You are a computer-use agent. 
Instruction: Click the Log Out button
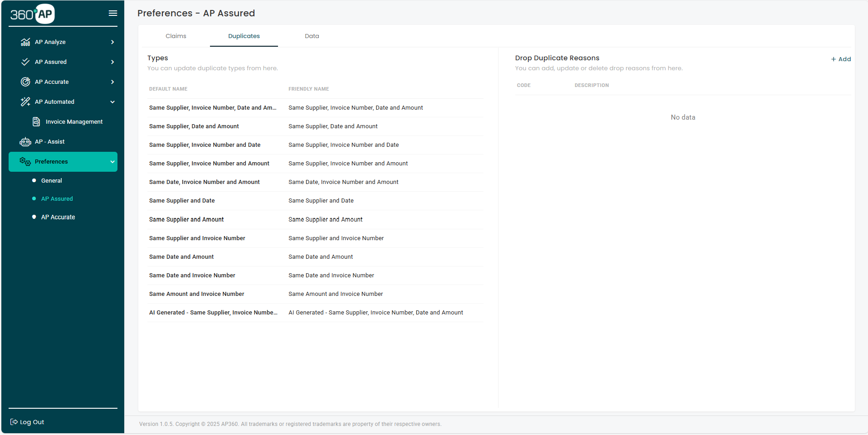tap(27, 421)
